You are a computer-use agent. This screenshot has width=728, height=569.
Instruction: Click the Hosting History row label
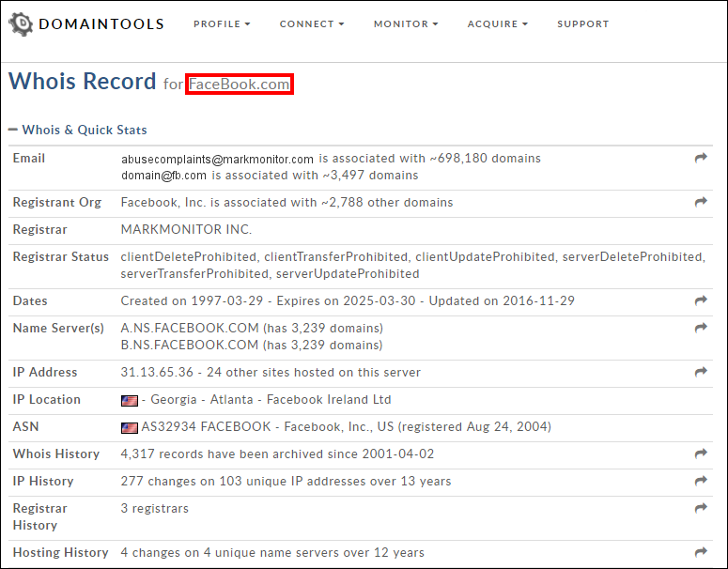coord(61,552)
